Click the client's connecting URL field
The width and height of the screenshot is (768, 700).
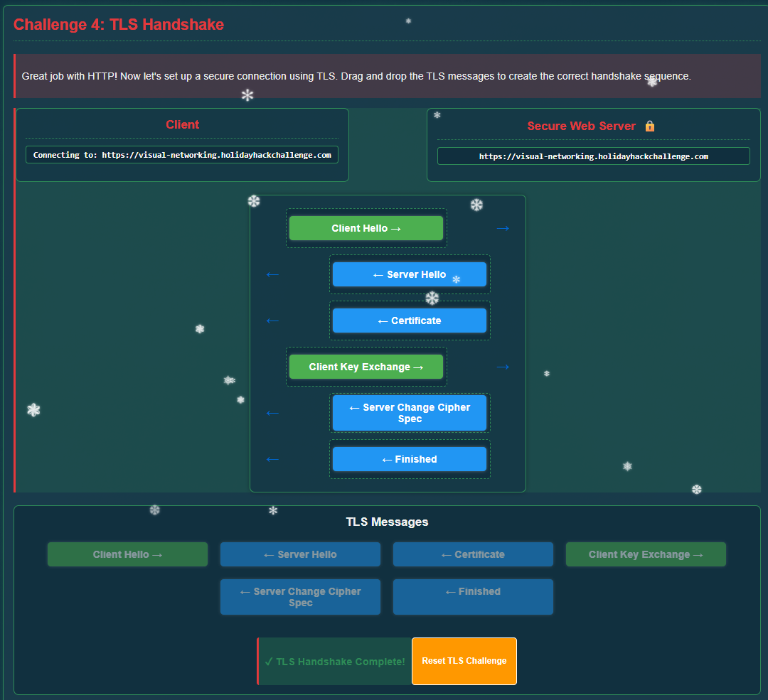[x=182, y=154]
